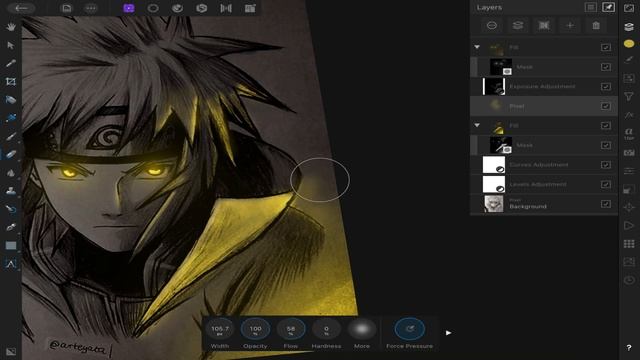Delete selected layer with trash
Viewport: 640px width, 360px height.
(x=596, y=26)
